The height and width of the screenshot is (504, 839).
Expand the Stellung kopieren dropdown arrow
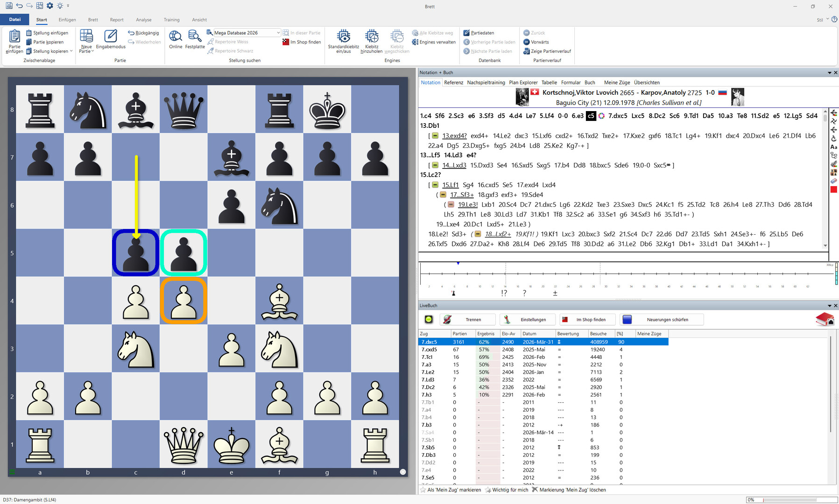coord(71,51)
